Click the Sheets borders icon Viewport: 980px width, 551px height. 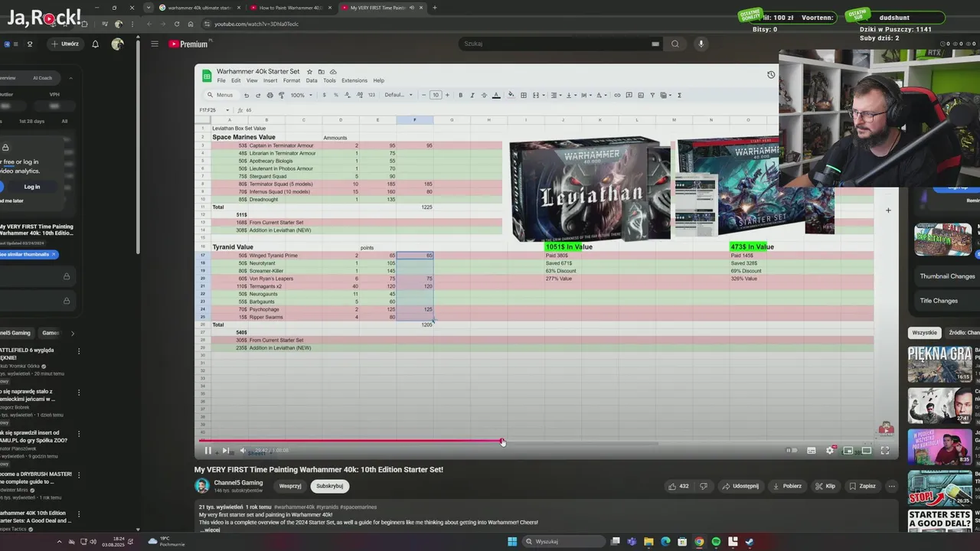(524, 95)
